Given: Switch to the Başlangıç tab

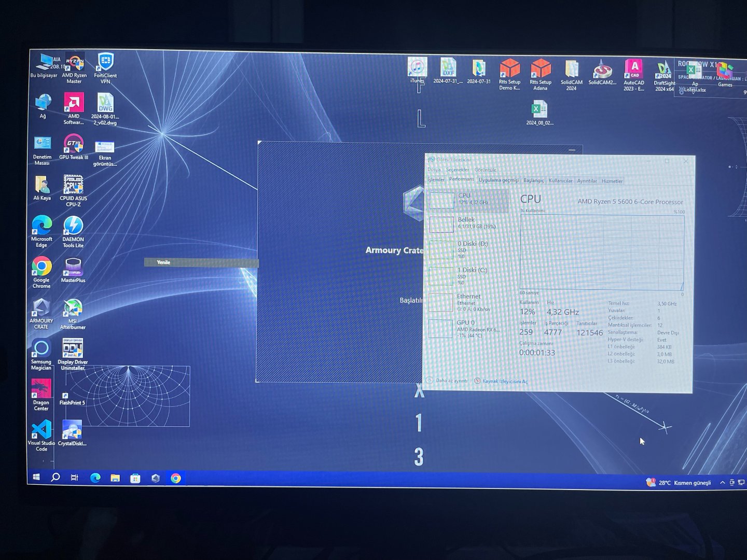Looking at the screenshot, I should pos(533,180).
